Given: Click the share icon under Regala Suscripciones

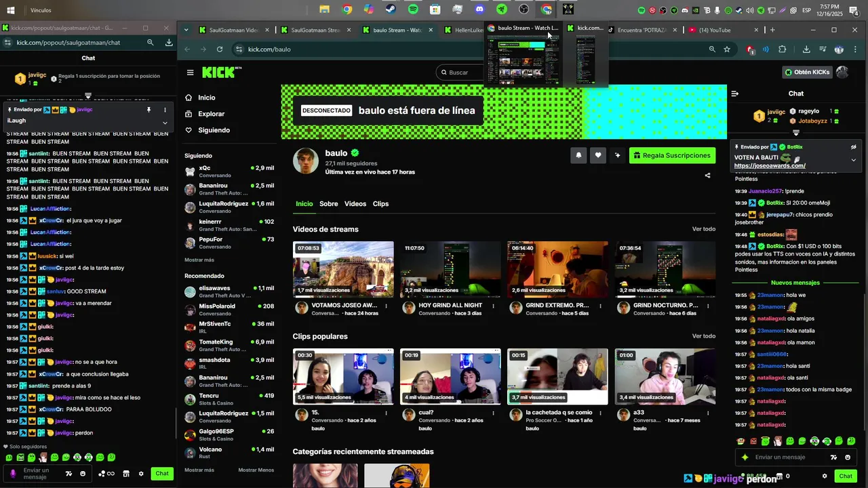Looking at the screenshot, I should pyautogui.click(x=707, y=176).
